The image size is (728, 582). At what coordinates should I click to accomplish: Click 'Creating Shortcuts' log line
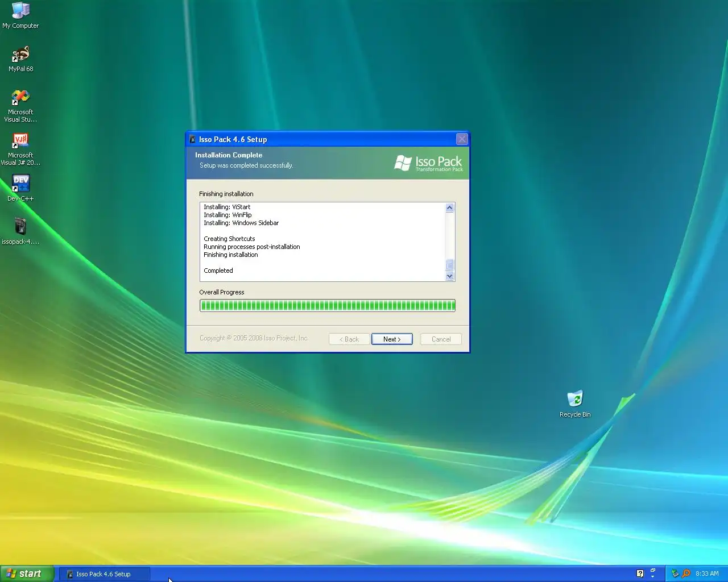[x=229, y=239]
